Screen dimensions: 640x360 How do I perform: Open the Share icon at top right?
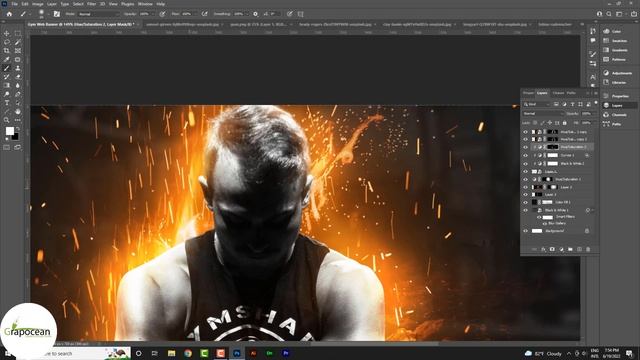(x=633, y=14)
